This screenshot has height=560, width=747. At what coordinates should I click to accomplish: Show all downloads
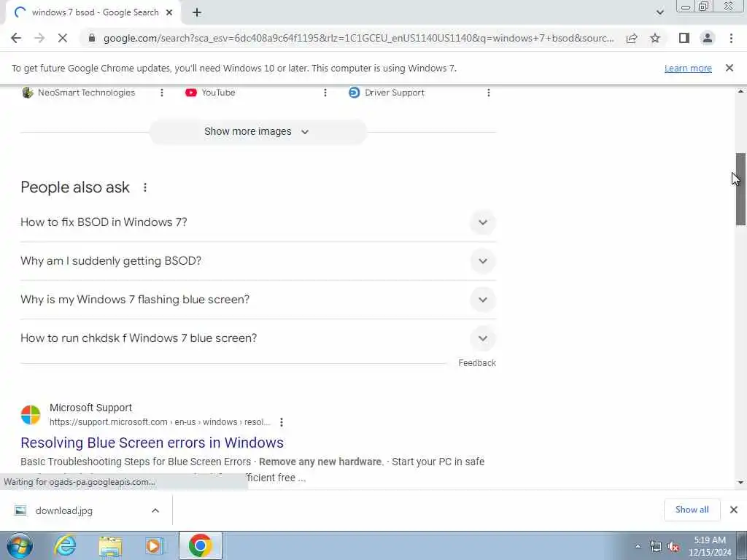pyautogui.click(x=692, y=510)
